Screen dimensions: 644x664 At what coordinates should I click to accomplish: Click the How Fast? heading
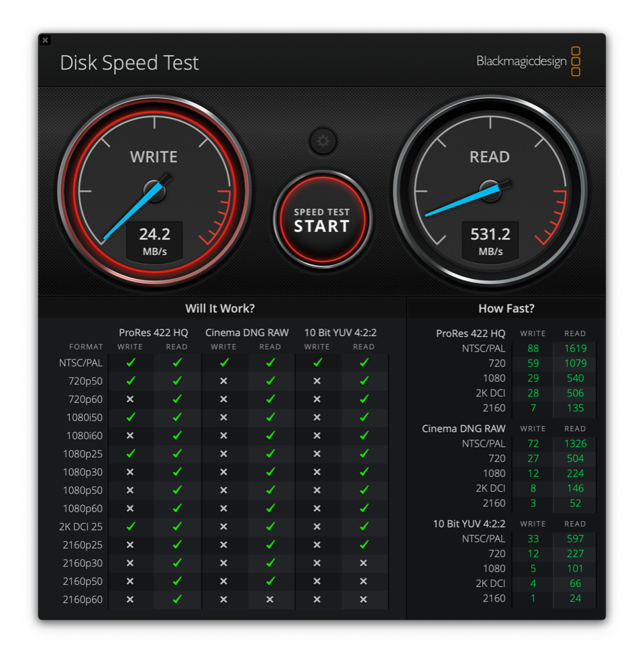pos(506,309)
